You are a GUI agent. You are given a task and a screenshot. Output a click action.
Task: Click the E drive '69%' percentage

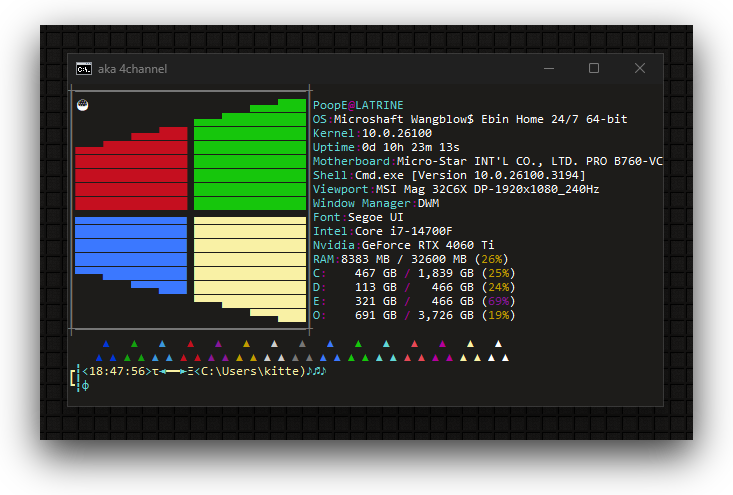click(498, 301)
